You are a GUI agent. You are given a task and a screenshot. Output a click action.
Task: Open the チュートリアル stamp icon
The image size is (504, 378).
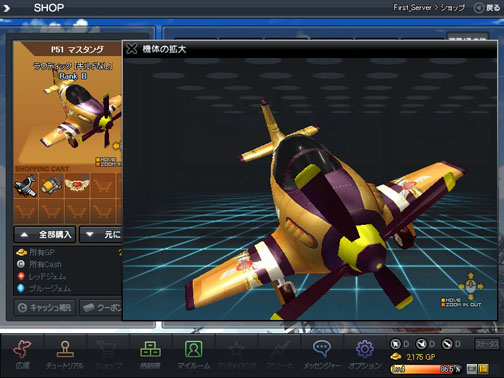coord(65,349)
